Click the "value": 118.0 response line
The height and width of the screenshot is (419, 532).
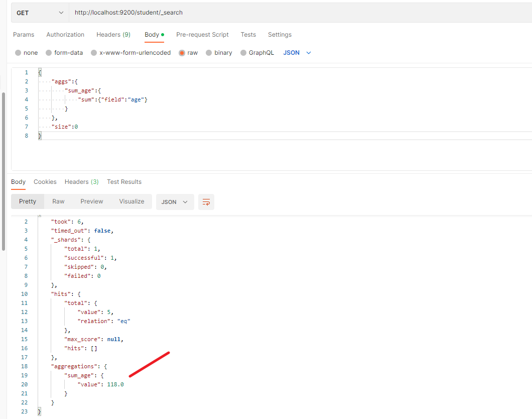100,384
